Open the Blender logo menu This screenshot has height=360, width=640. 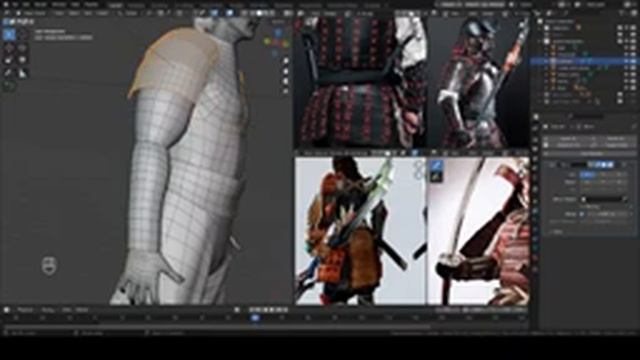tap(5, 4)
